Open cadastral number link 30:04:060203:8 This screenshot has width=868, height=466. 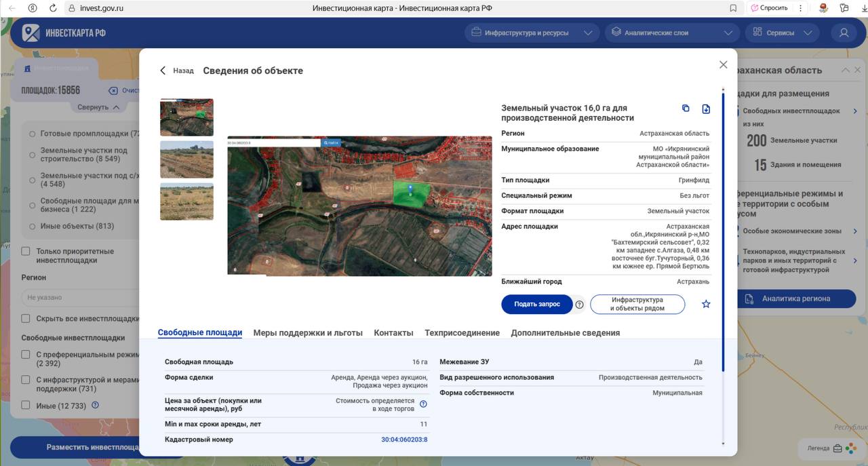pyautogui.click(x=404, y=440)
